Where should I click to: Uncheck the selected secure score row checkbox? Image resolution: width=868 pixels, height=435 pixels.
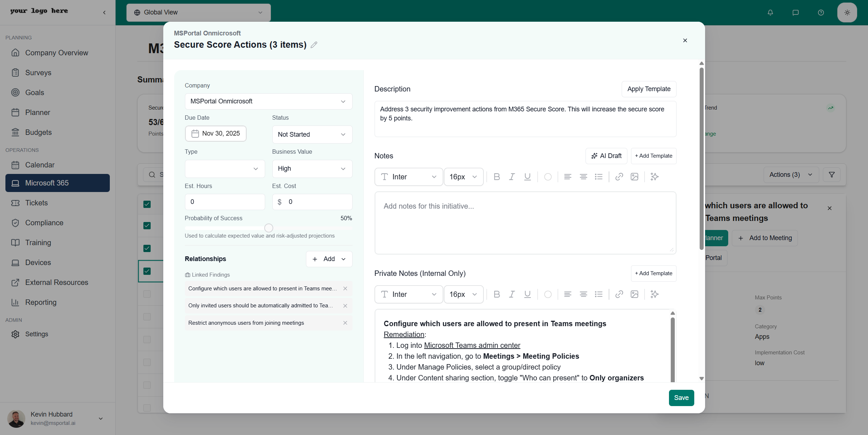[x=147, y=271]
